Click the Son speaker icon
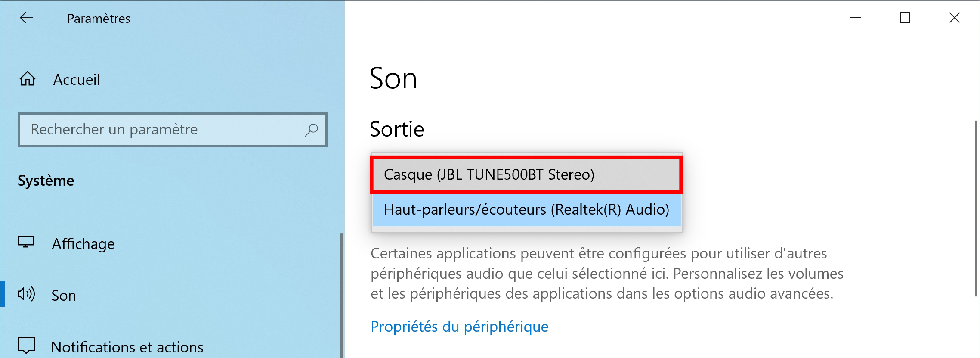 pyautogui.click(x=26, y=294)
